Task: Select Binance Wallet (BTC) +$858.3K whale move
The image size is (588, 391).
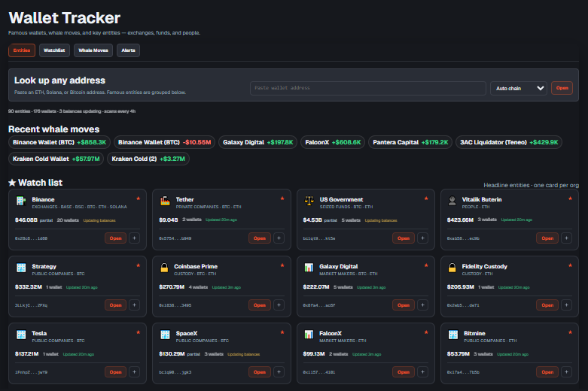Action: [59, 142]
